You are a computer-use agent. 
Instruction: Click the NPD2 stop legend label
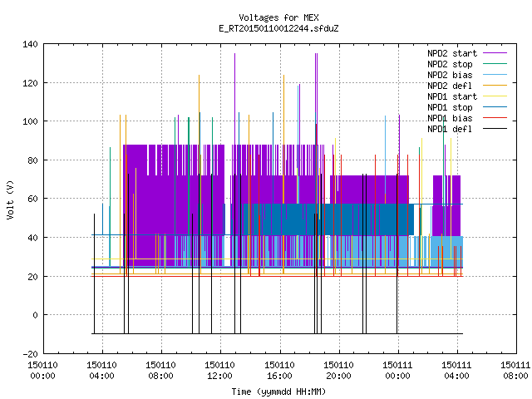point(450,64)
